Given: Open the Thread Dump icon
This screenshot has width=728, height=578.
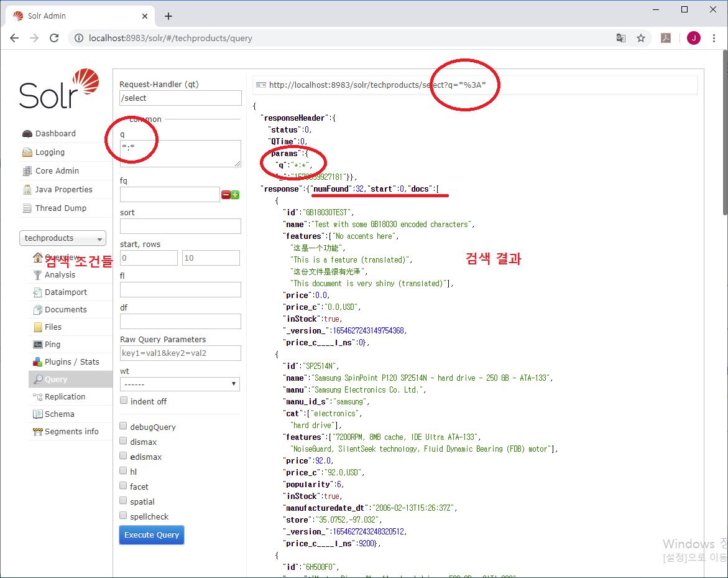Looking at the screenshot, I should [x=27, y=208].
